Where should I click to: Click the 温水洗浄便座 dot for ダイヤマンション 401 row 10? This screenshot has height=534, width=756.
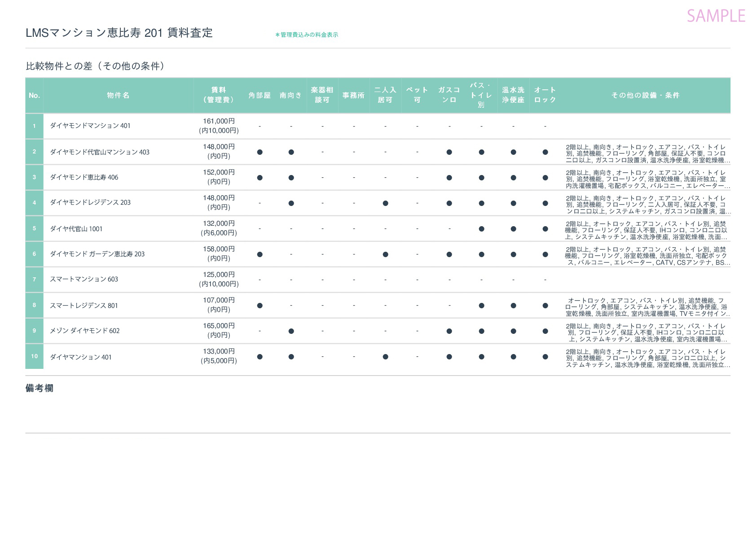(513, 357)
